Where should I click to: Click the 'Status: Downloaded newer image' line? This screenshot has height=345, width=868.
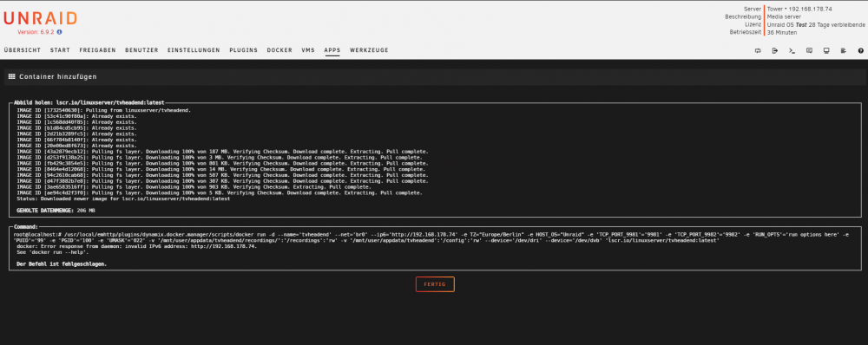click(x=123, y=199)
